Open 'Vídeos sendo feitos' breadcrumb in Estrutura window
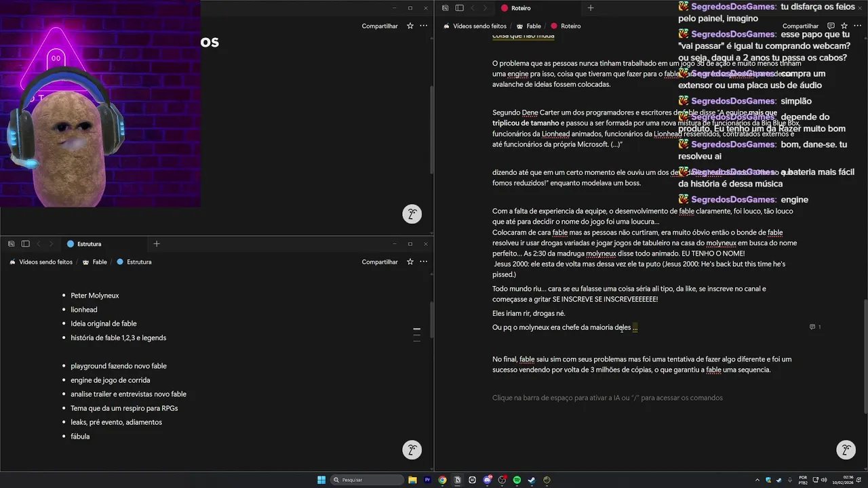 pyautogui.click(x=41, y=262)
